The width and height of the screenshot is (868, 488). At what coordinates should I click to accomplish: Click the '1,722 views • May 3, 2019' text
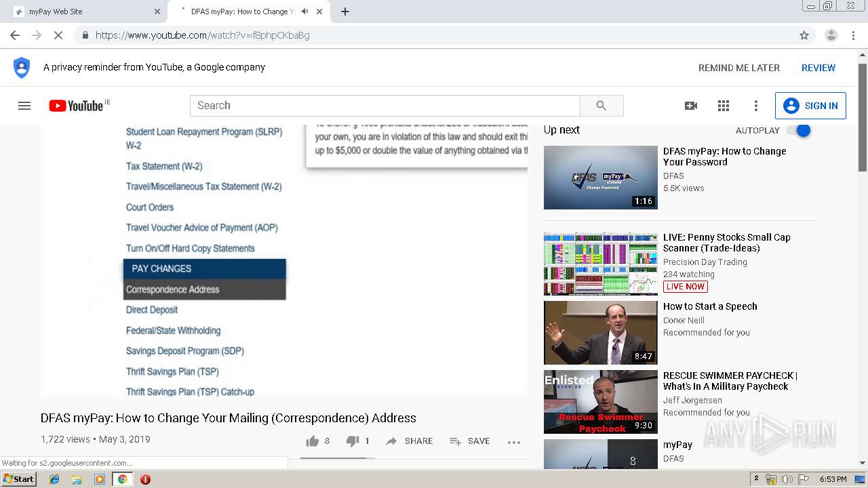click(96, 439)
